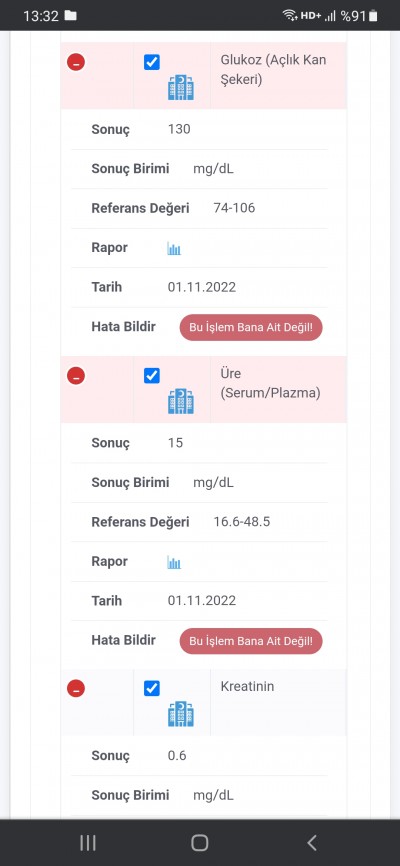Open Android recent apps button
The width and height of the screenshot is (400, 866).
pyautogui.click(x=88, y=843)
